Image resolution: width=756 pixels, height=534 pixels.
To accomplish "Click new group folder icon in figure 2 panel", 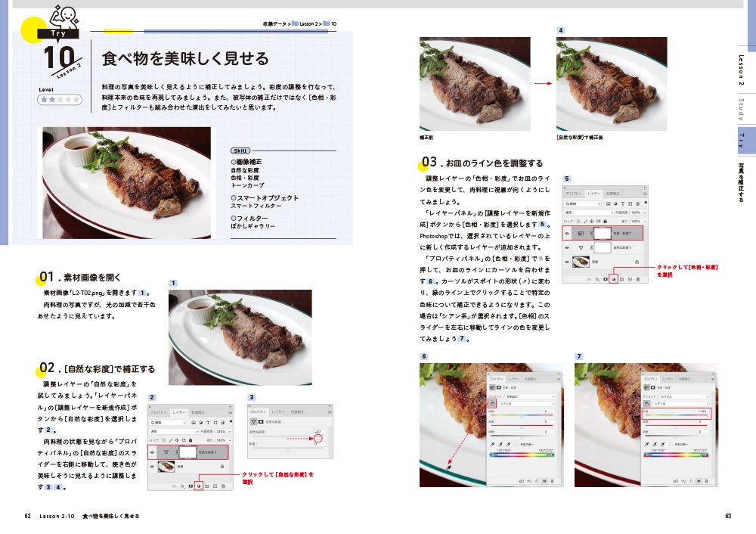I will [x=207, y=486].
